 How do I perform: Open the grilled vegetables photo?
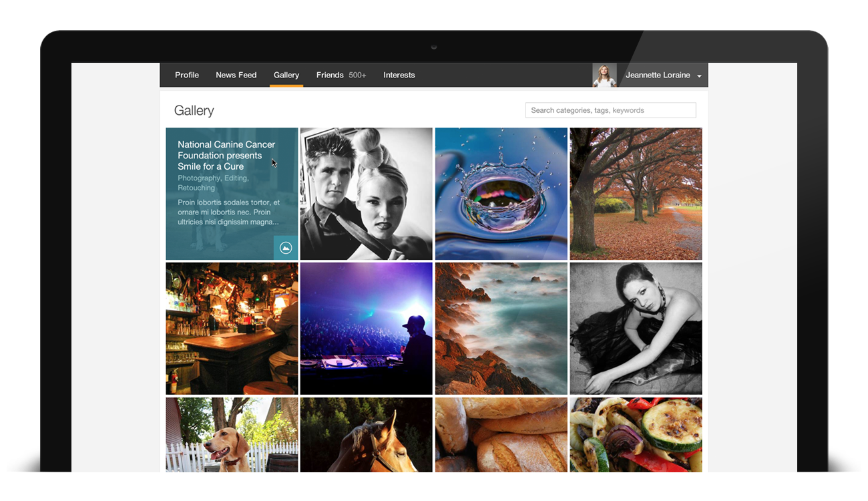coord(636,435)
